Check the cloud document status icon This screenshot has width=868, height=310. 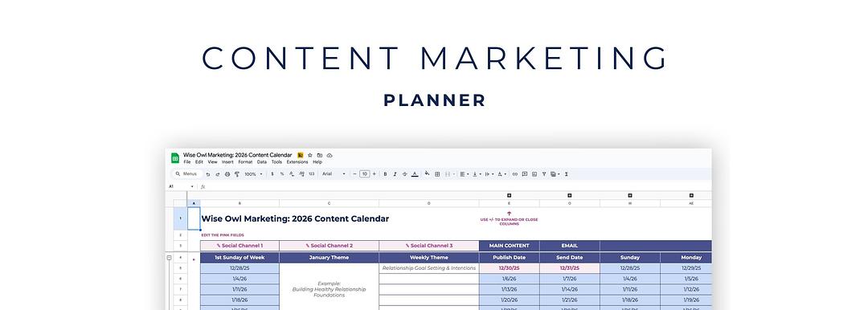(x=330, y=156)
